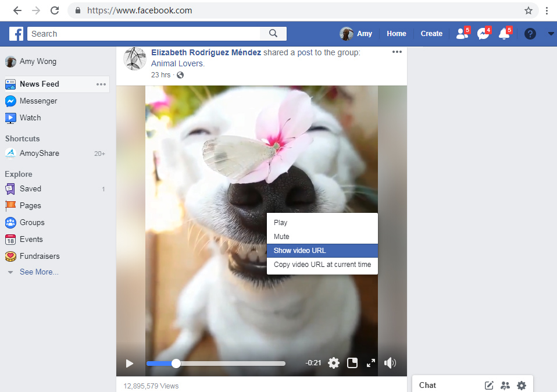557x392 pixels.
Task: Click Elizabeth Rodríguez Méndez profile link
Action: pyautogui.click(x=206, y=52)
